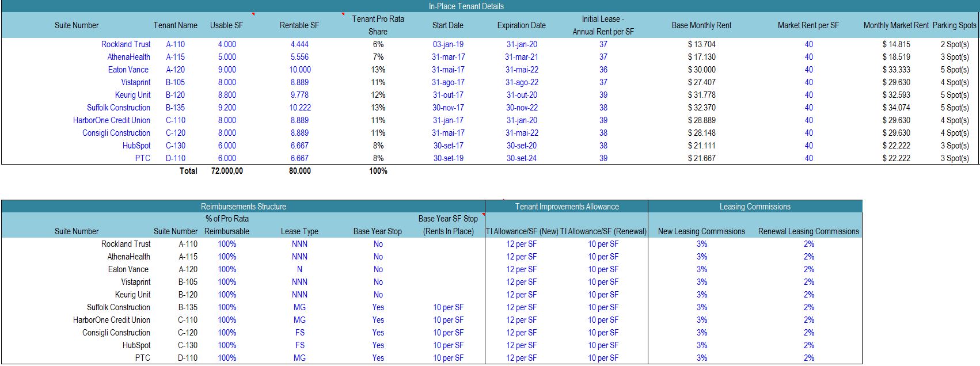The image size is (980, 366).
Task: Click the start date 03-jan-19
Action: pyautogui.click(x=448, y=44)
